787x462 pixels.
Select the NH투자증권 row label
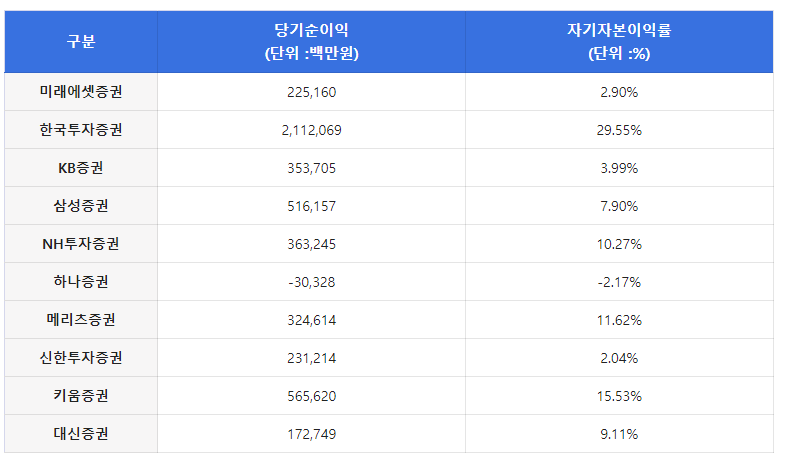tap(81, 244)
